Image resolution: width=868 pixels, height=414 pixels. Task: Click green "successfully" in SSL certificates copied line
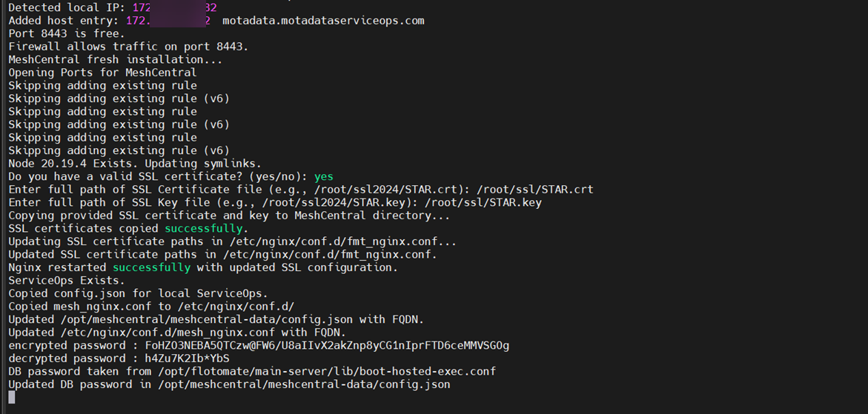(x=203, y=229)
